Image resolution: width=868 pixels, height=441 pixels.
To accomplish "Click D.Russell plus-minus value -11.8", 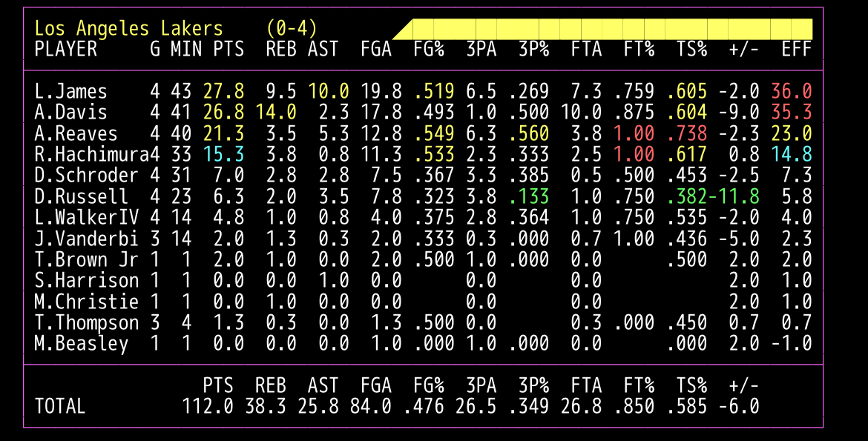I will 734,196.
